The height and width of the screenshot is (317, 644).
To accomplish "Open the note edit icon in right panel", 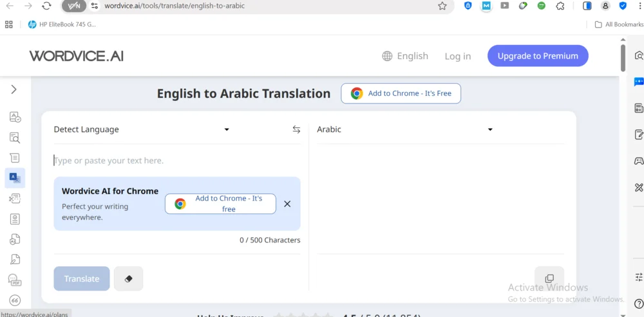I will pos(639,134).
